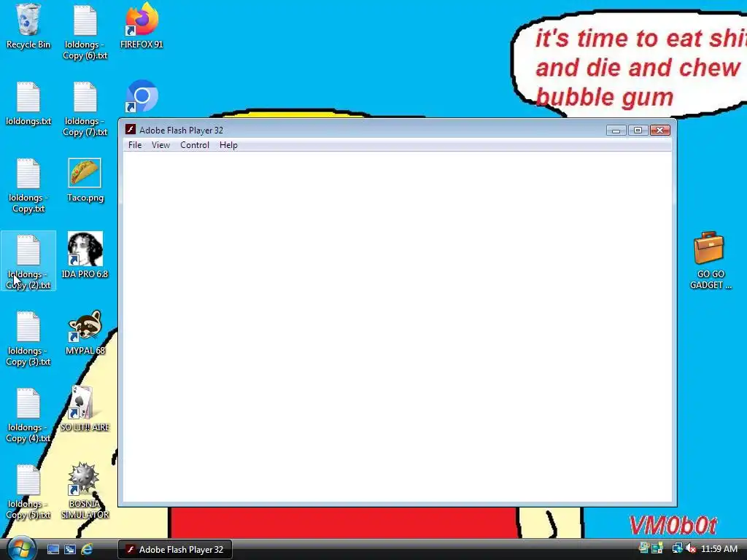Select loldongs - Copy (4).txt file

28,415
